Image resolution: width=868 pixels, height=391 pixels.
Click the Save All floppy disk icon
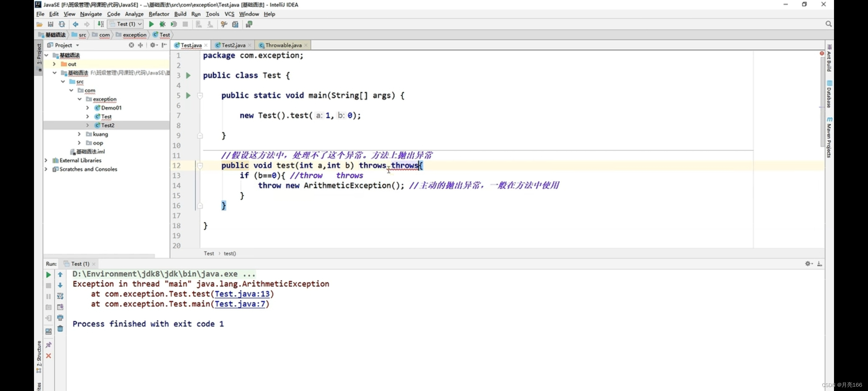pos(51,24)
